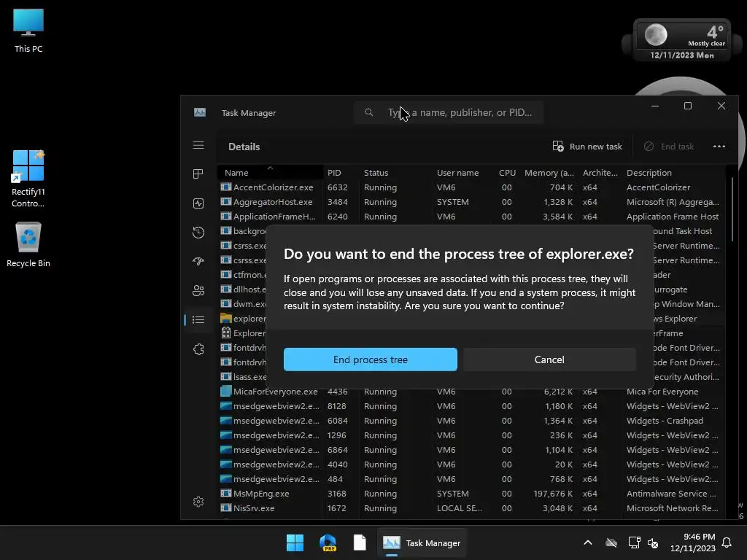Image resolution: width=747 pixels, height=560 pixels.
Task: Cancel the end process tree dialog
Action: click(549, 359)
